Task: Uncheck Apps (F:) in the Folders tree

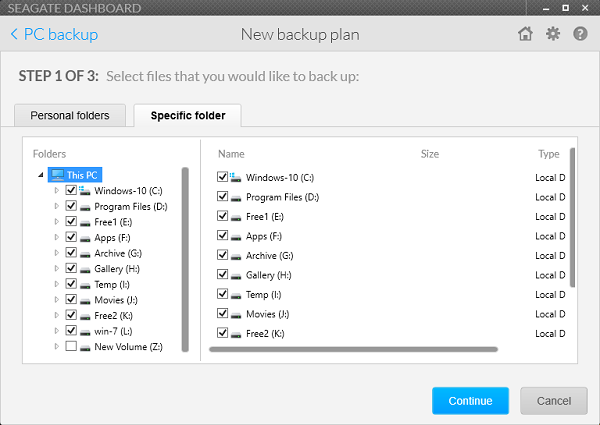Action: 71,237
